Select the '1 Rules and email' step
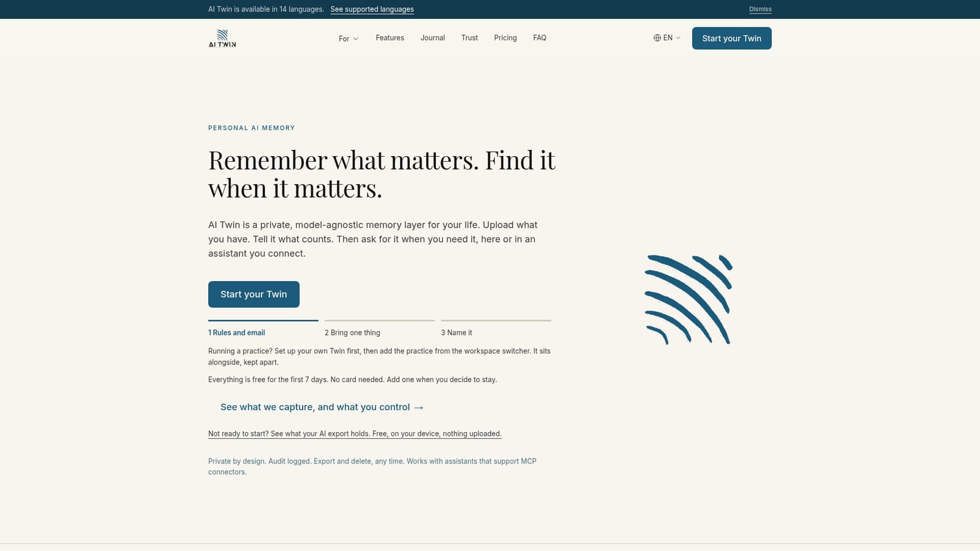The image size is (980, 551). 263,329
